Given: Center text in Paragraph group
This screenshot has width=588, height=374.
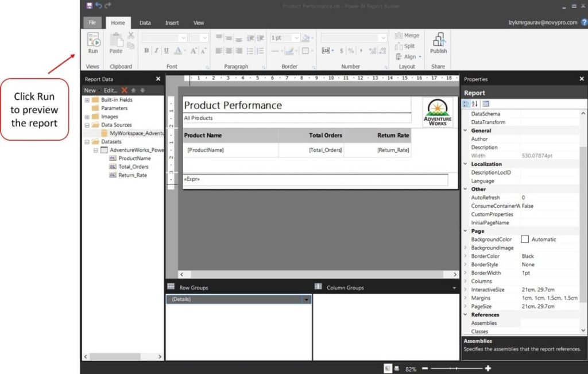Looking at the screenshot, I should point(229,51).
